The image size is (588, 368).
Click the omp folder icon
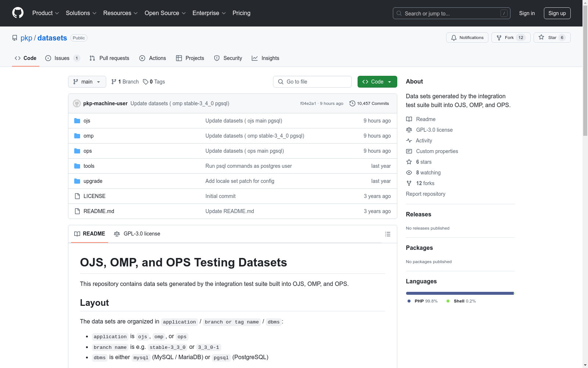(x=77, y=136)
